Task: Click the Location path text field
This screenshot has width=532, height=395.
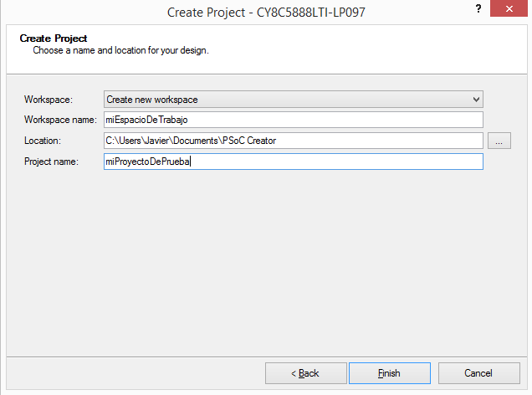Action: coord(293,141)
